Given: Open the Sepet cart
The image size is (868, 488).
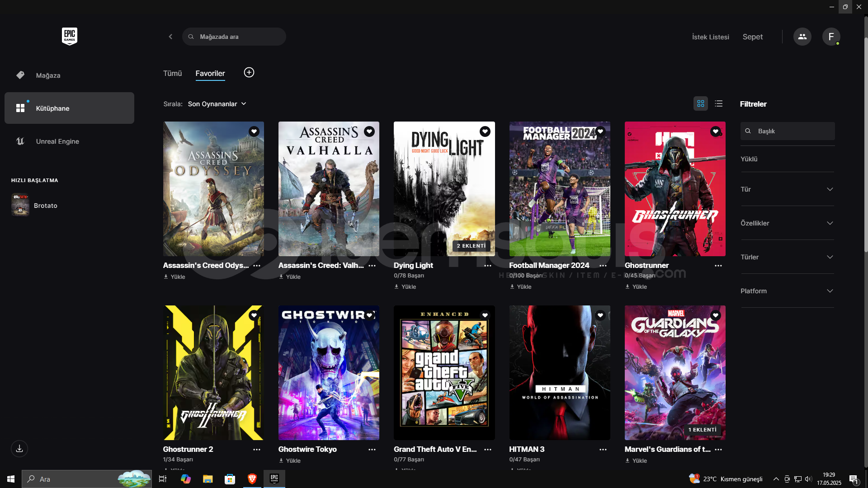Looking at the screenshot, I should pos(752,37).
